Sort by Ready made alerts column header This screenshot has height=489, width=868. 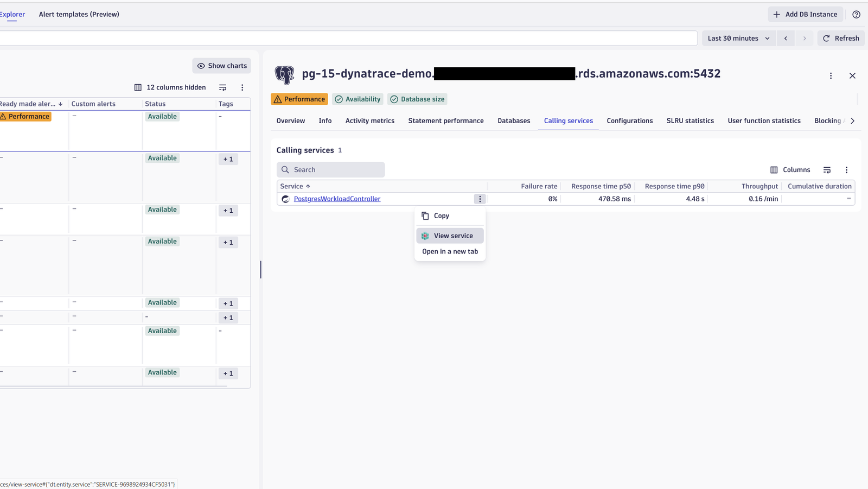click(x=31, y=104)
